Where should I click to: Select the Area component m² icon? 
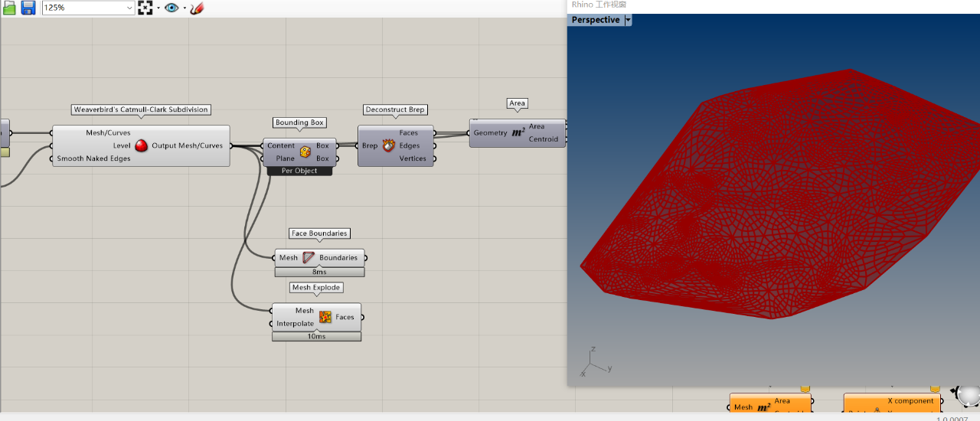518,132
